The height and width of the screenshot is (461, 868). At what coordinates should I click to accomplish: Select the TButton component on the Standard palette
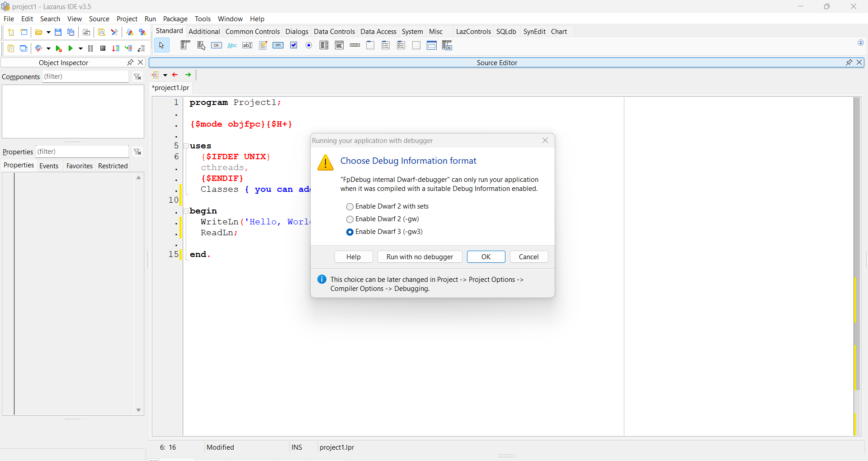217,45
